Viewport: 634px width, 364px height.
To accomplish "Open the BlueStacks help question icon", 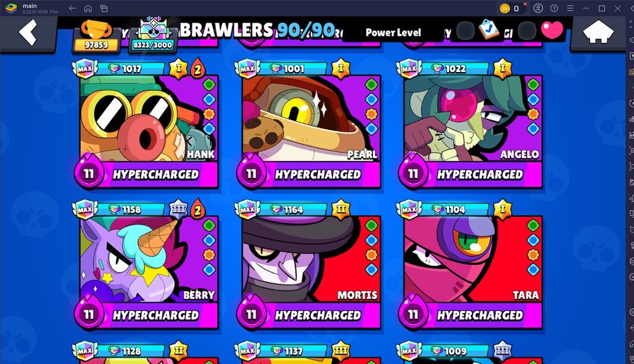I will coord(554,8).
